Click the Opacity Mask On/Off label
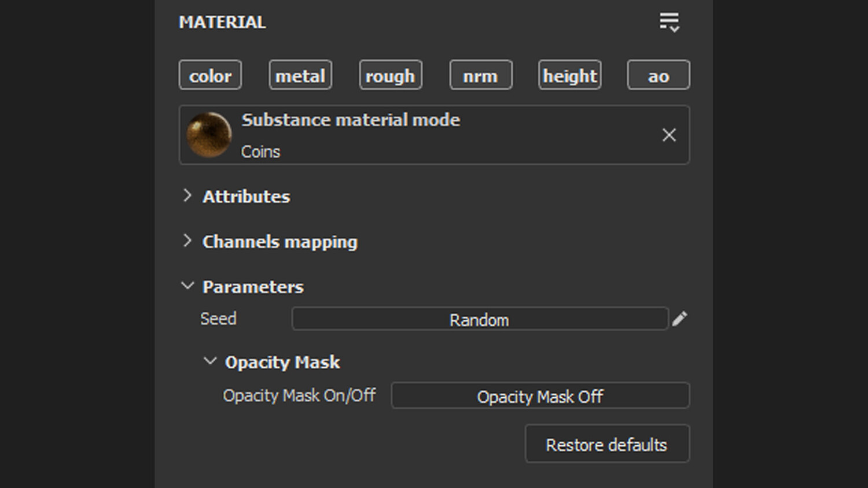Viewport: 868px width, 488px height. (299, 395)
